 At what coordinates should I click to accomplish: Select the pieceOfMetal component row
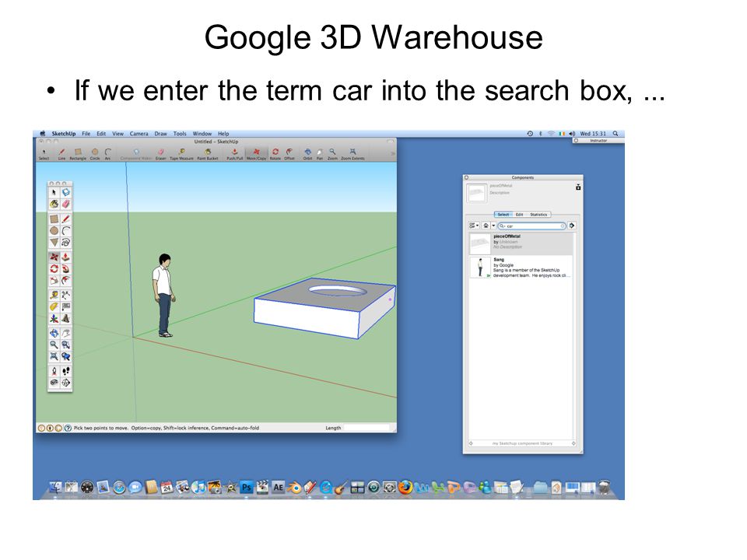[x=521, y=243]
